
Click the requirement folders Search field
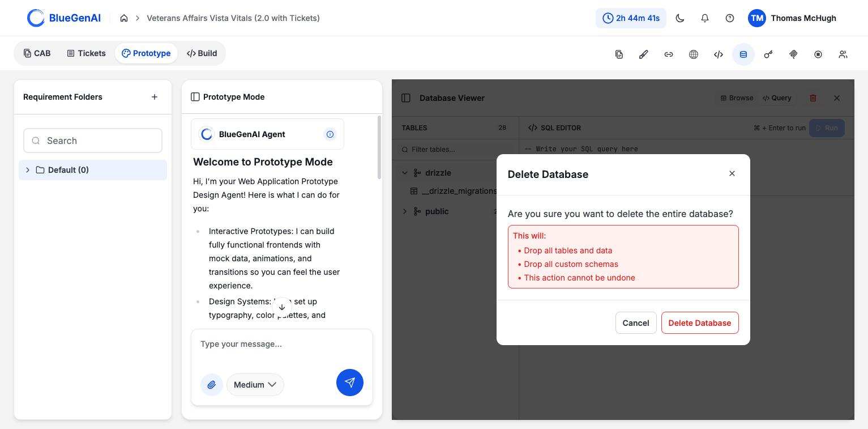[93, 141]
